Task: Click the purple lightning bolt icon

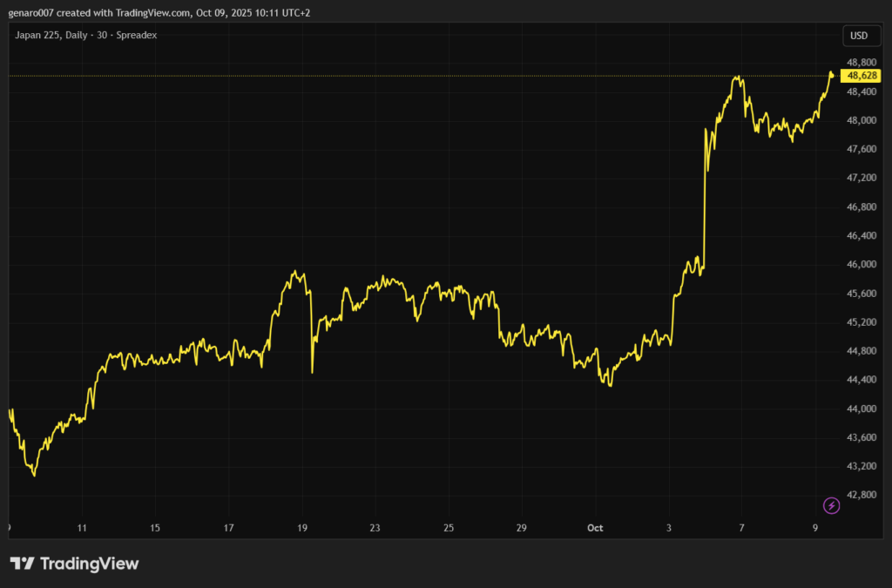Action: pyautogui.click(x=831, y=505)
